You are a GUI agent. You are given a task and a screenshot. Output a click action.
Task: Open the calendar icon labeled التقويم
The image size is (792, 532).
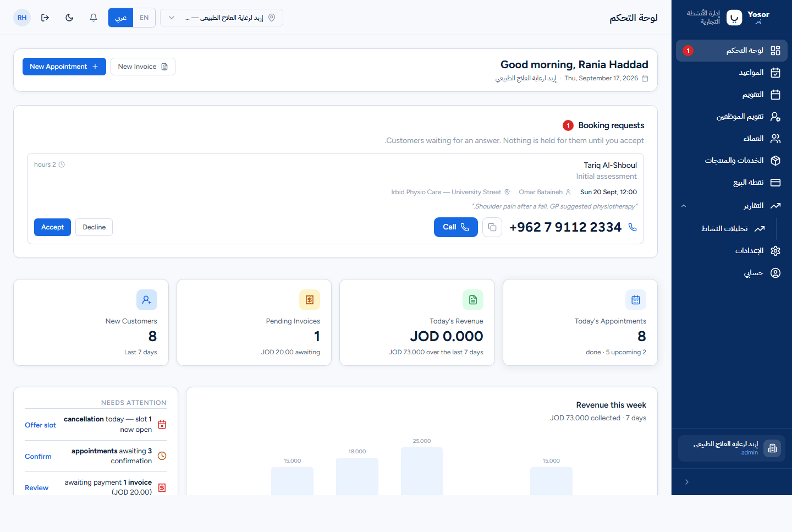tap(776, 95)
